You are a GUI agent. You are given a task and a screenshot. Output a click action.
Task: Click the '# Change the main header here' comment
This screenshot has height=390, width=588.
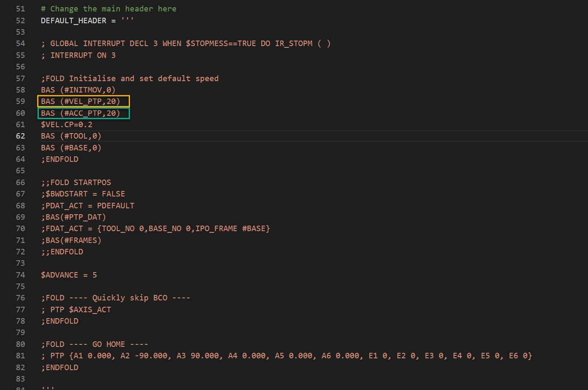[x=108, y=9]
